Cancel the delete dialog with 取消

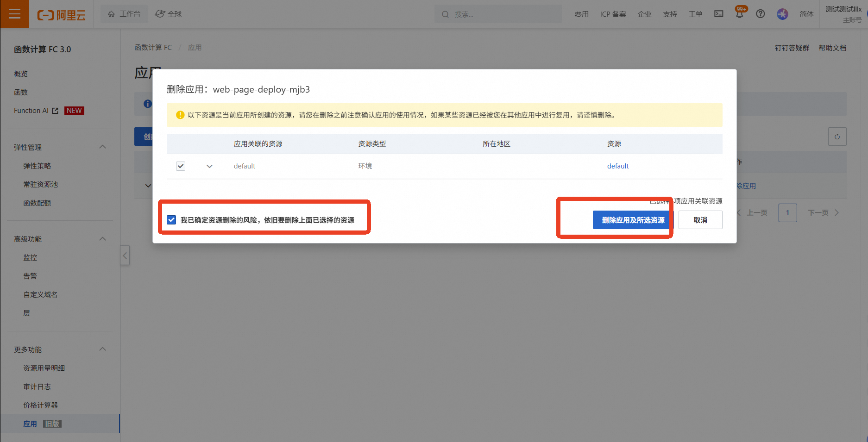(700, 220)
